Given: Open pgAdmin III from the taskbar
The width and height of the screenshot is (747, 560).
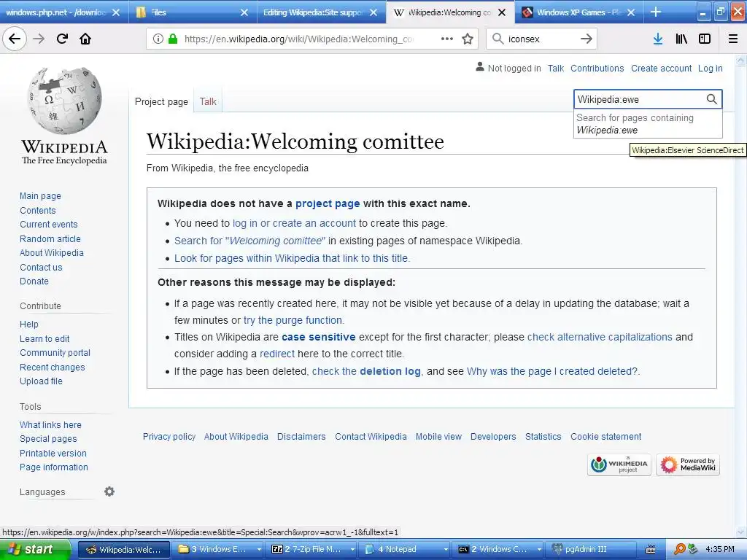Looking at the screenshot, I should click(592, 549).
